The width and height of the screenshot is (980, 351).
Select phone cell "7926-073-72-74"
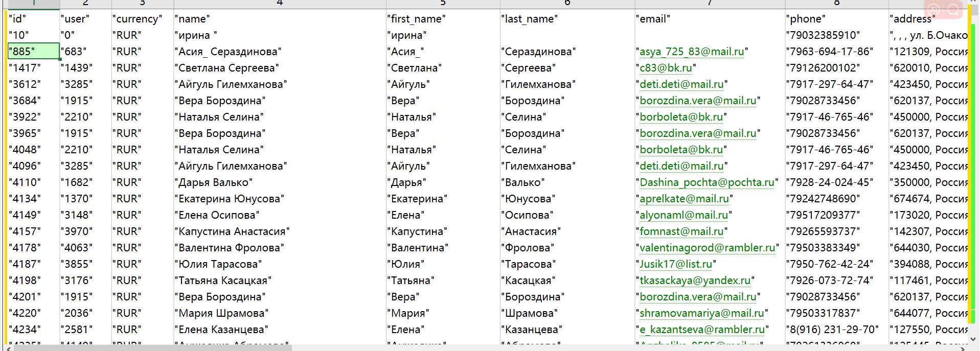(x=837, y=280)
